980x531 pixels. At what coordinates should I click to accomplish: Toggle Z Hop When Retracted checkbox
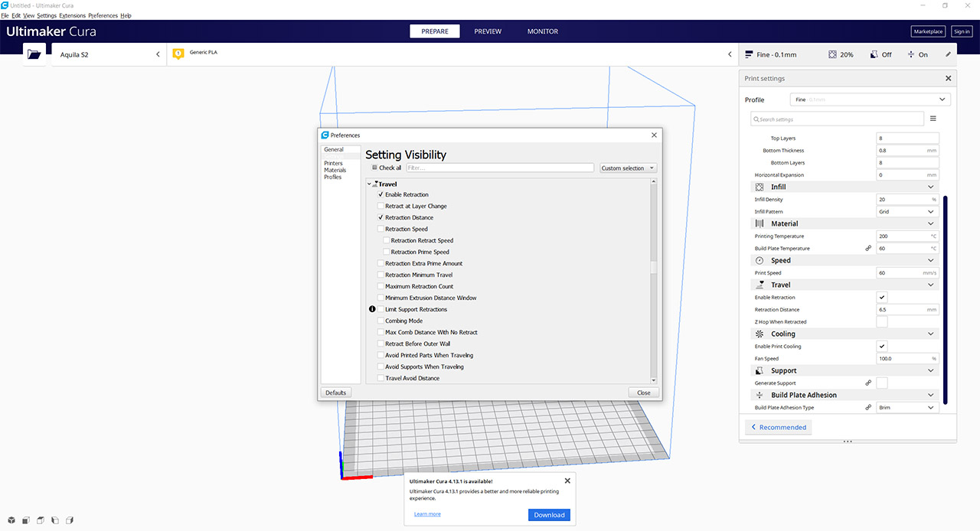(x=882, y=321)
